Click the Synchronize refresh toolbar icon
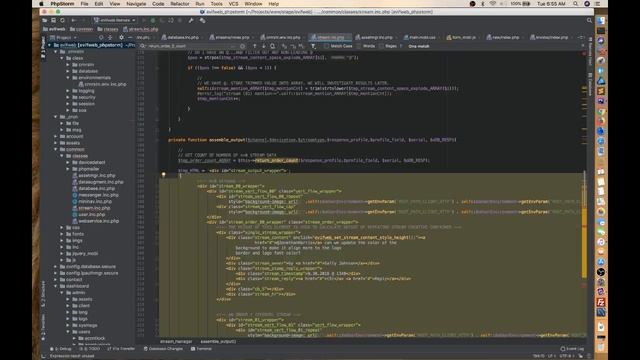 pos(62,20)
